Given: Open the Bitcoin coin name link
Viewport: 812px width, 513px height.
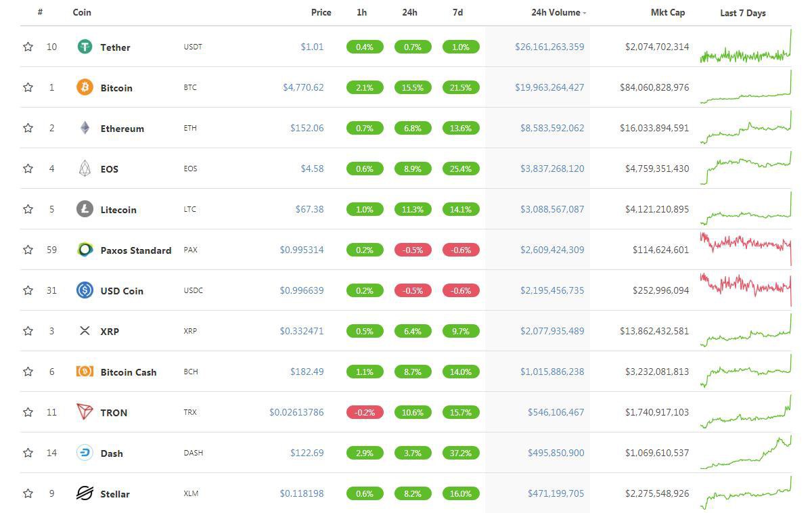Looking at the screenshot, I should coord(116,88).
